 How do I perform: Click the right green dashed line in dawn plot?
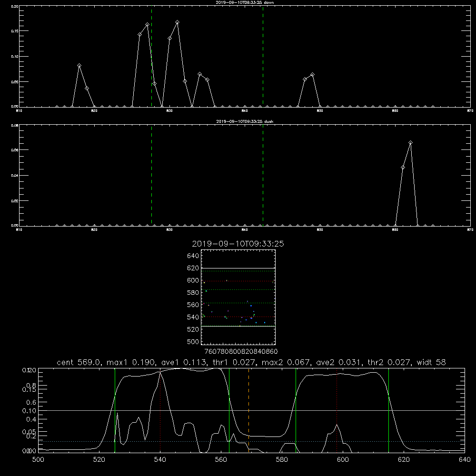263,57
